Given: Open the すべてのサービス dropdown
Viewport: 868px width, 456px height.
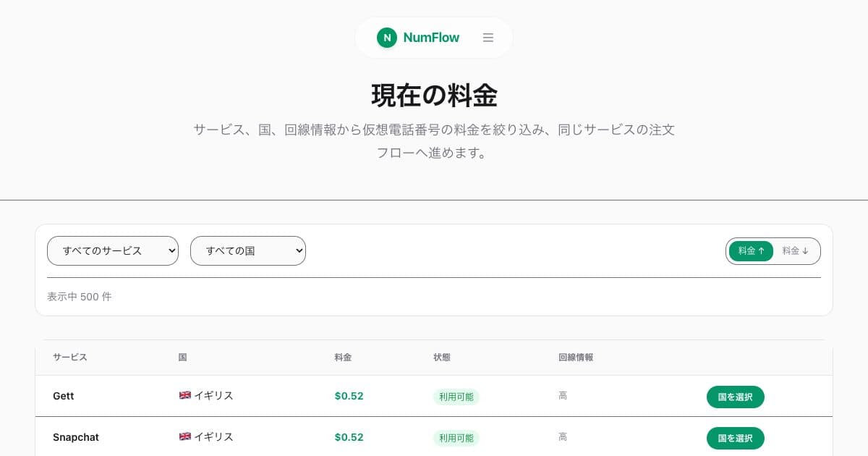Looking at the screenshot, I should pyautogui.click(x=113, y=250).
